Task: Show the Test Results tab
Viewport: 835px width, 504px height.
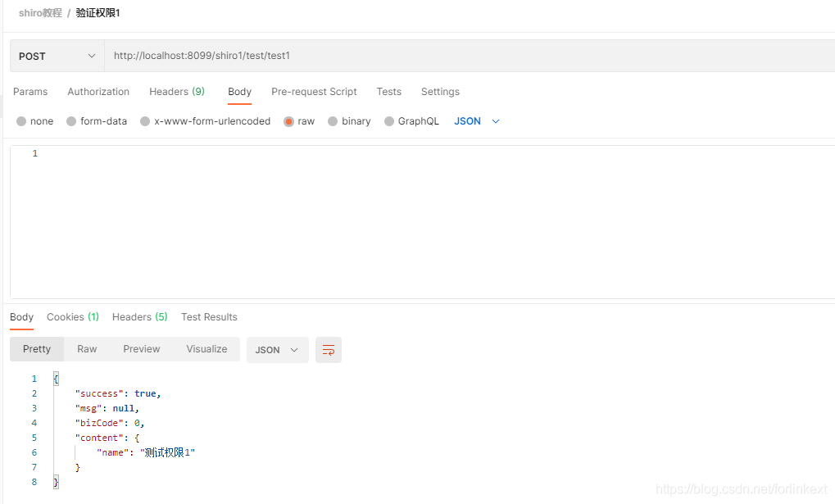Action: (x=209, y=317)
